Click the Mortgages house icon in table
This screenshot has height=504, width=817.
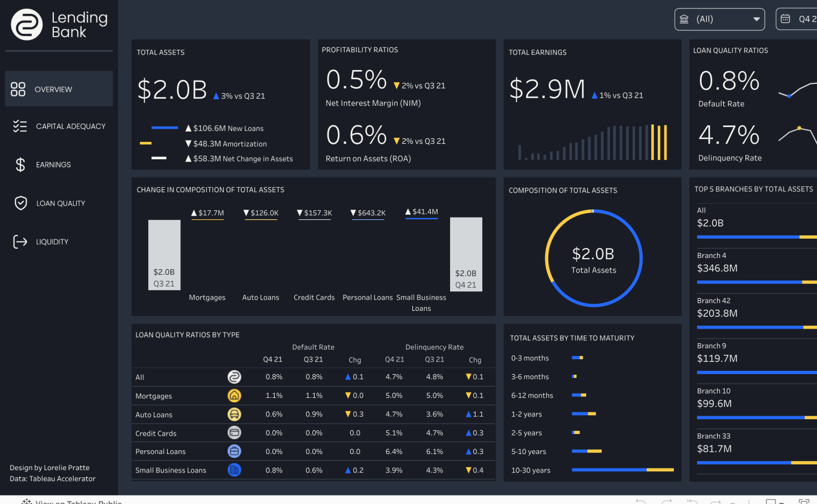234,396
